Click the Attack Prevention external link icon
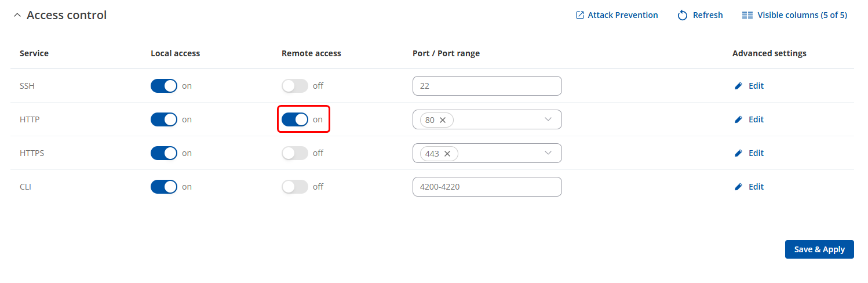The height and width of the screenshot is (283, 868). coord(579,15)
